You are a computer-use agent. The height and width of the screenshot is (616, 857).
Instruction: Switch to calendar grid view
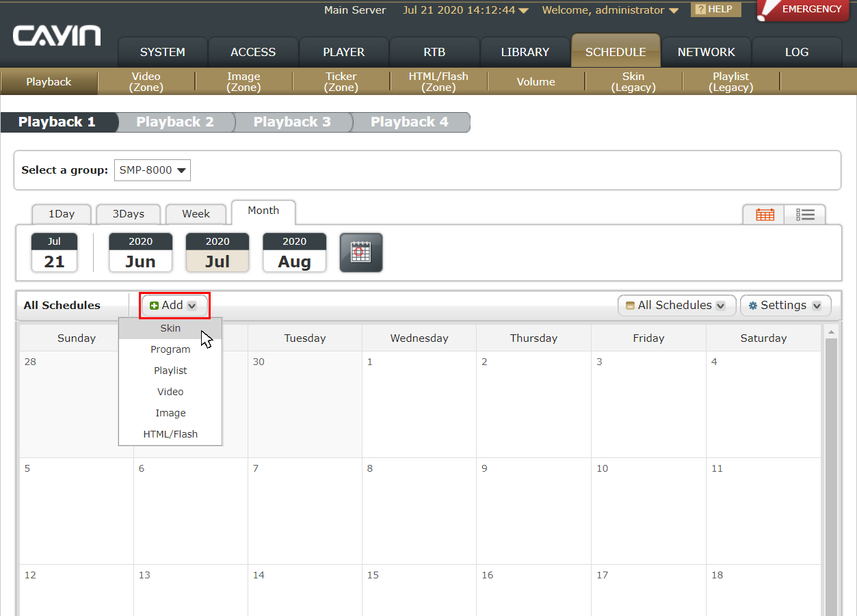click(x=765, y=215)
